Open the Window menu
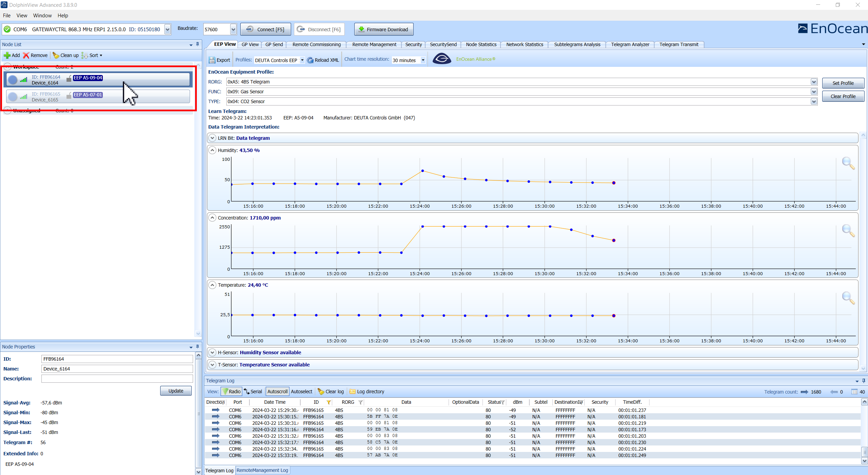The width and height of the screenshot is (868, 475). [x=42, y=15]
